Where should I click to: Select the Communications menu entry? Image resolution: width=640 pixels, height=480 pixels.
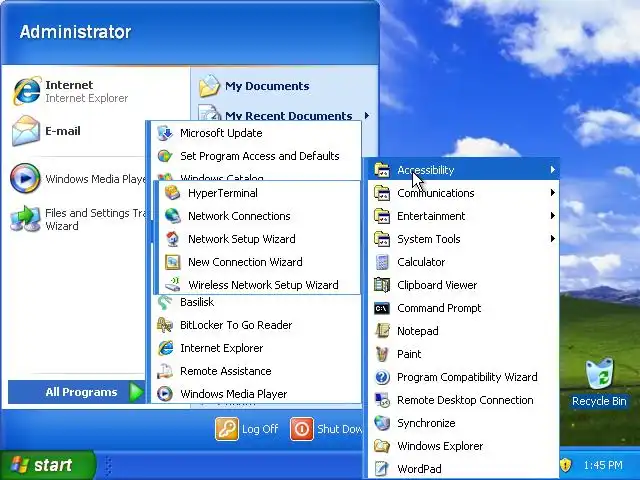click(463, 193)
